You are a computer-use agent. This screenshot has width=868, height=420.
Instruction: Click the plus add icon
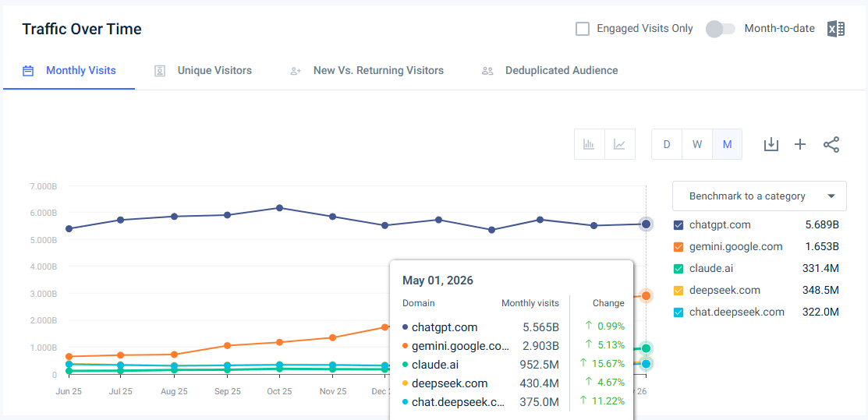coord(800,144)
